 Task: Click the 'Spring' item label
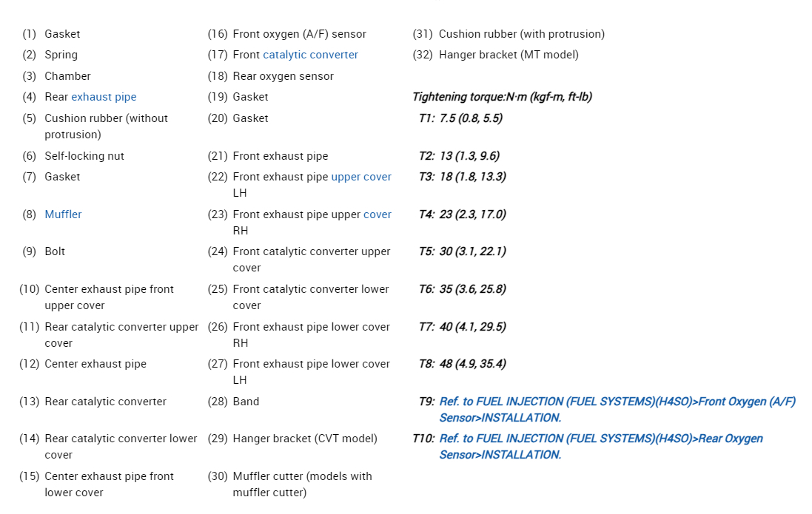[61, 55]
